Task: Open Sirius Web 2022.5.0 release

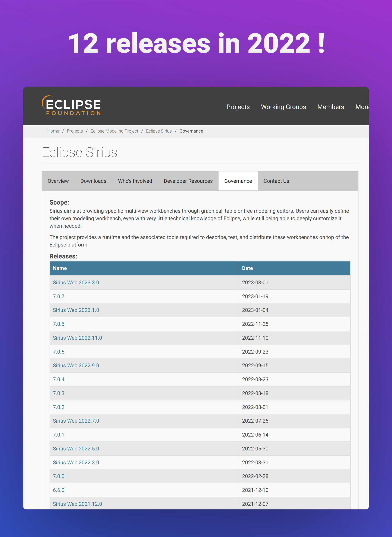Action: 76,448
